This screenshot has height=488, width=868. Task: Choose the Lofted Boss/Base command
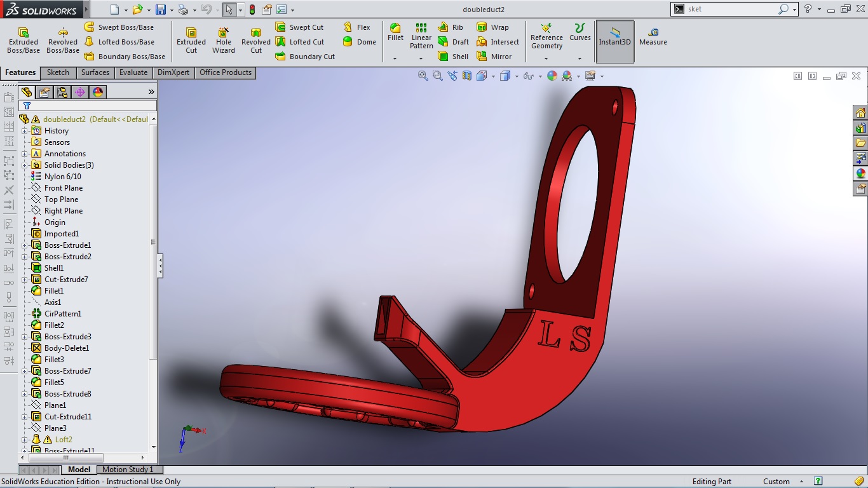[x=119, y=42]
